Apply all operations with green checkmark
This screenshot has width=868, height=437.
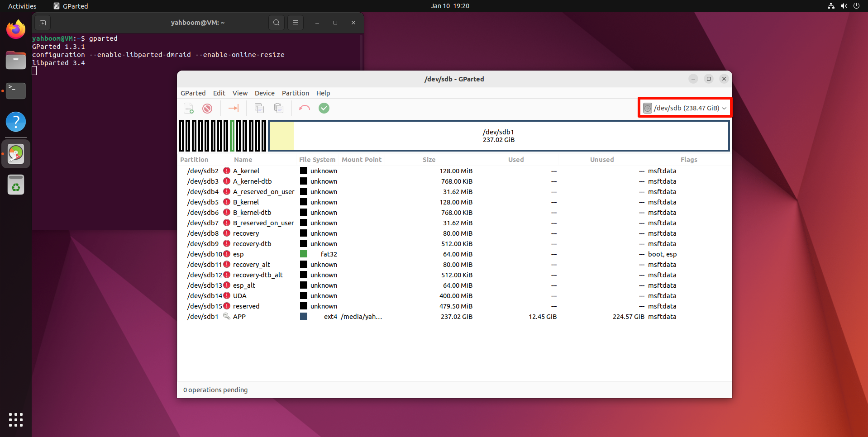[324, 109]
